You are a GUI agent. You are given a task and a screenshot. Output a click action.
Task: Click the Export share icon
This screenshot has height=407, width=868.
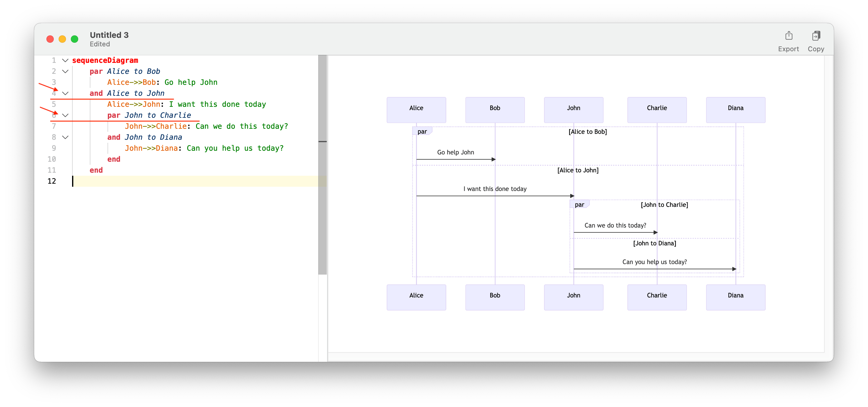tap(789, 36)
